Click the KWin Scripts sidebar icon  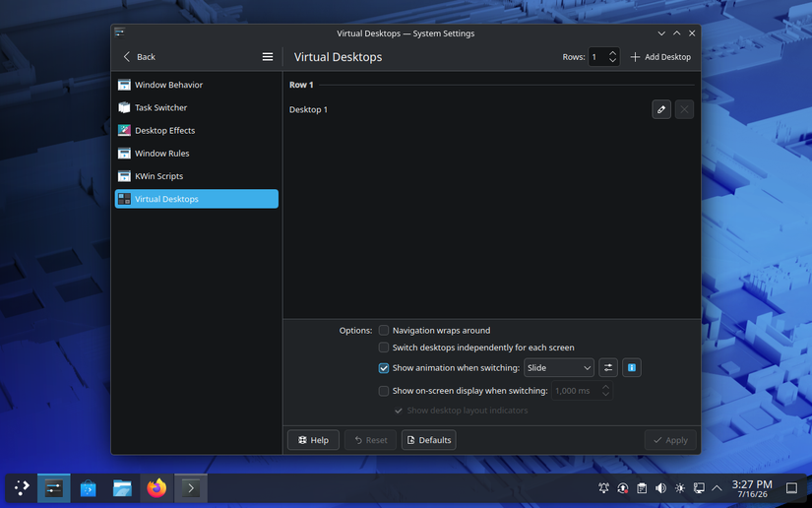coord(124,176)
